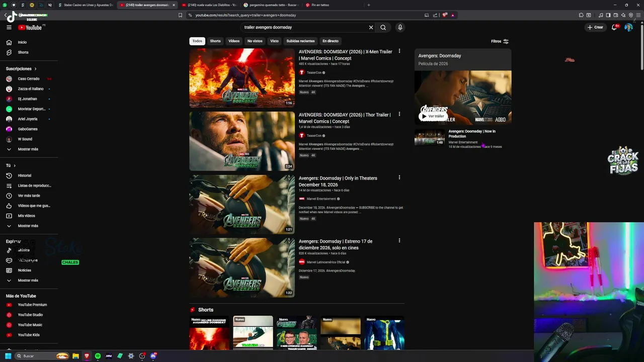
Task: Open the Only in Theaters December 18 title
Action: (x=338, y=182)
